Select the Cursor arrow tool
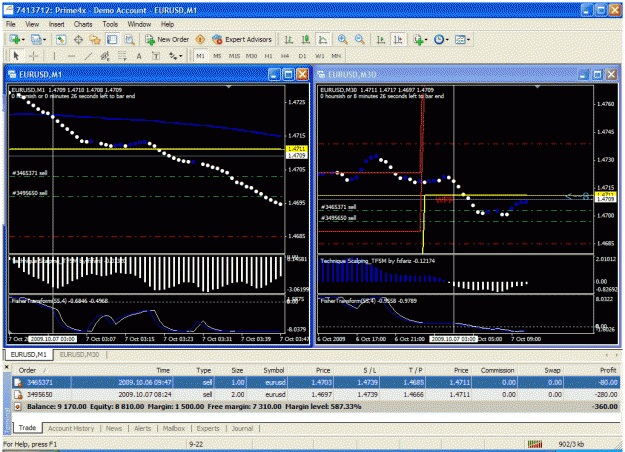This screenshot has width=625, height=452. click(16, 56)
